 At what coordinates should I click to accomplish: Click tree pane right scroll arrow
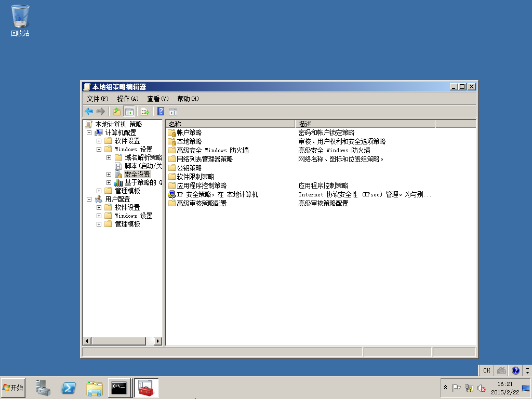point(158,341)
